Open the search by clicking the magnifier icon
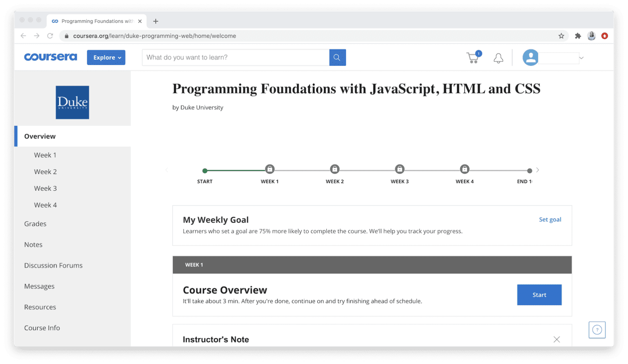Viewport: 628px width, 364px height. (x=337, y=57)
